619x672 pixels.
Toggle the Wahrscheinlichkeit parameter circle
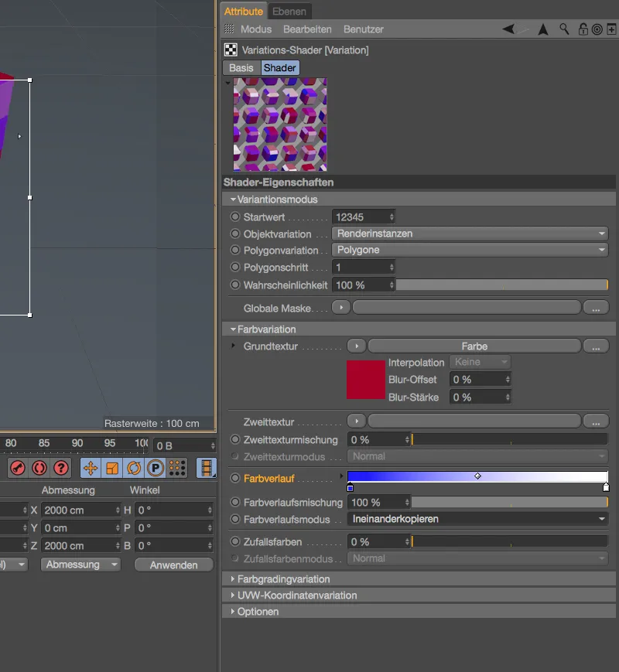click(x=234, y=284)
